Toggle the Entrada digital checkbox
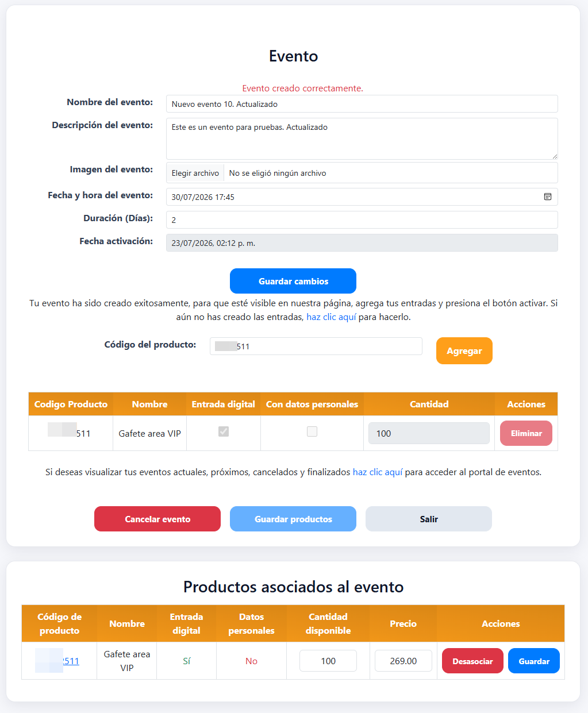This screenshot has height=713, width=588. tap(224, 431)
